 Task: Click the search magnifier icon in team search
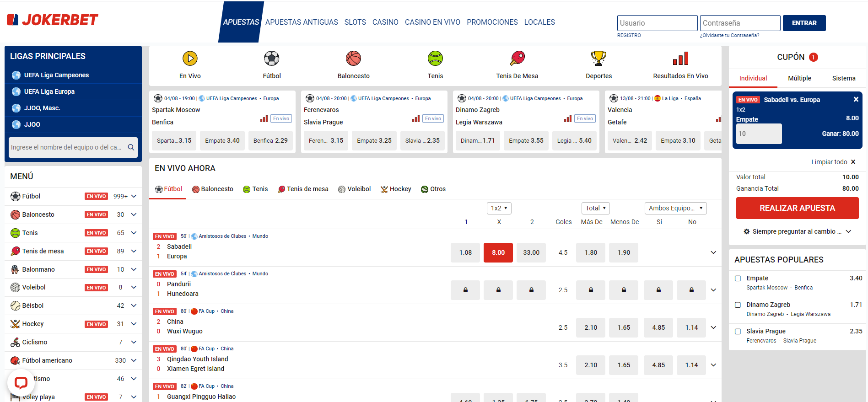coord(131,147)
